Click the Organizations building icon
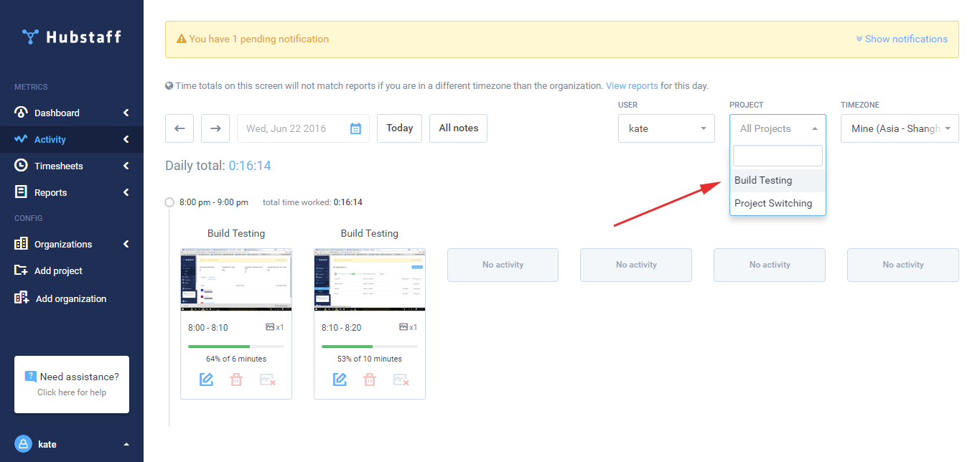The height and width of the screenshot is (462, 980). tap(21, 244)
